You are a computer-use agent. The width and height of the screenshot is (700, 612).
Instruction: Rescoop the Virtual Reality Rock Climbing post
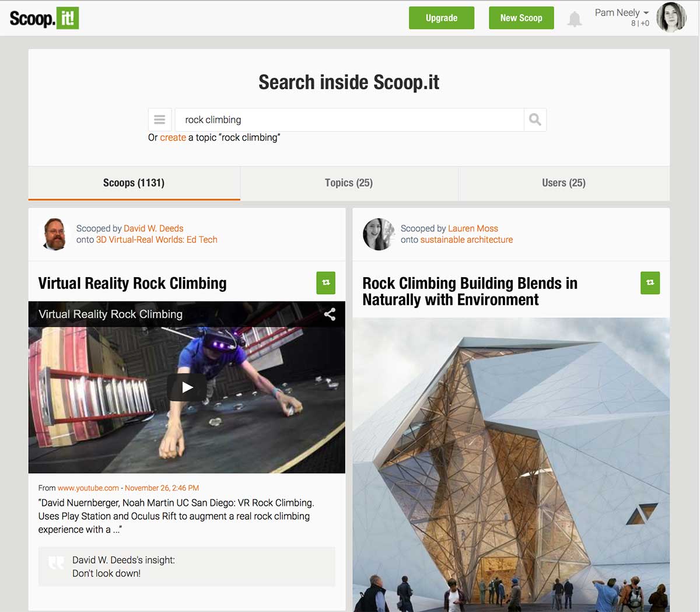click(x=326, y=283)
